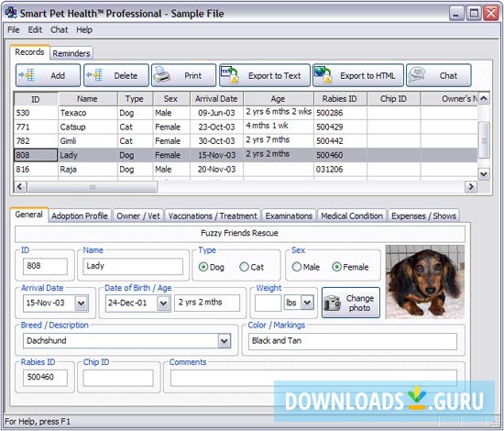
Task: Click the Delete record icon
Action: point(94,75)
